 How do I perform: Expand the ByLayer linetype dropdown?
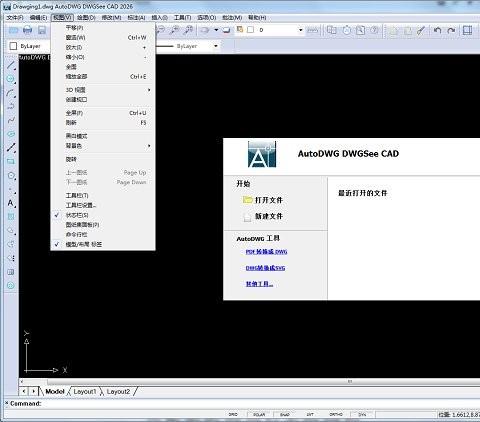(x=216, y=46)
